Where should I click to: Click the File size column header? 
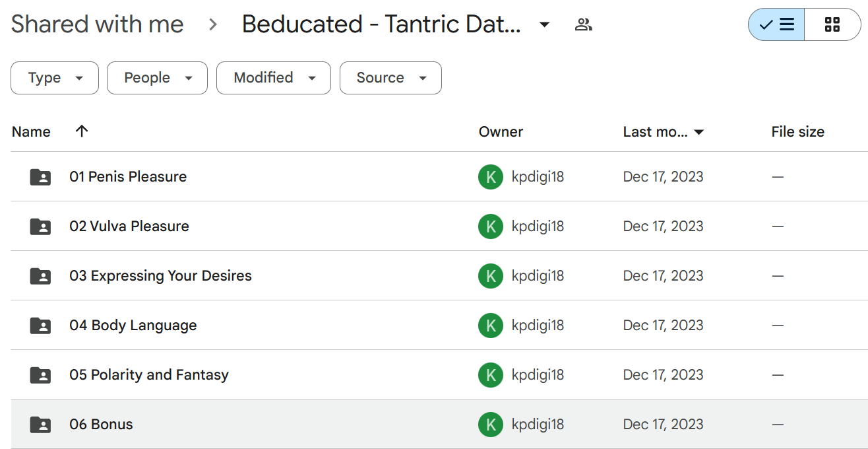point(797,131)
